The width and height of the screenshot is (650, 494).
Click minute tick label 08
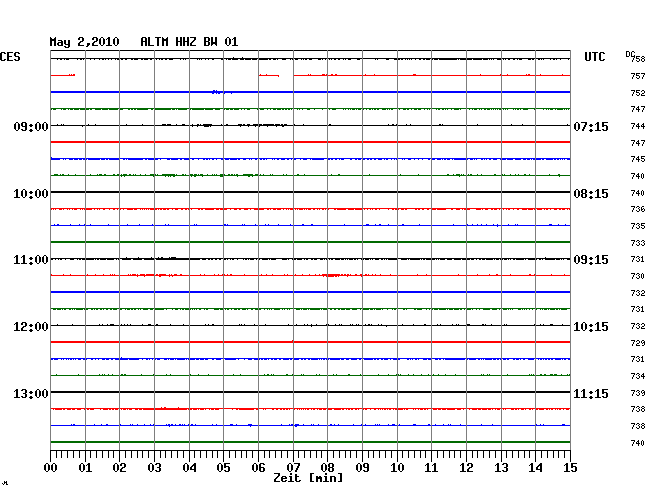tap(327, 468)
